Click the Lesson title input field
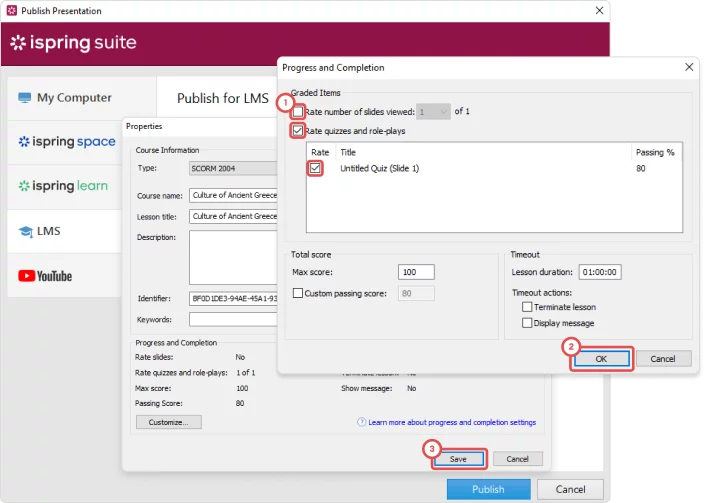 click(x=233, y=216)
